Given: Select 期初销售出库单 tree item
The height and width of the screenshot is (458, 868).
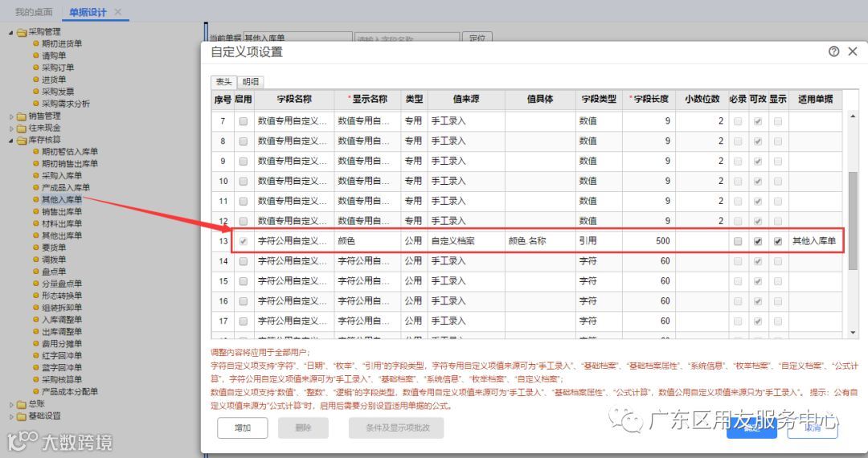Looking at the screenshot, I should (x=70, y=164).
